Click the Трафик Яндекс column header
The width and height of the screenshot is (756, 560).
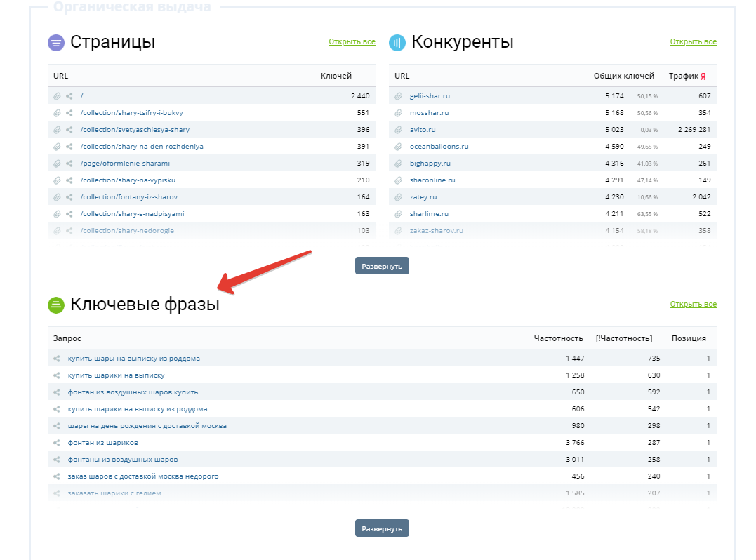coord(687,76)
